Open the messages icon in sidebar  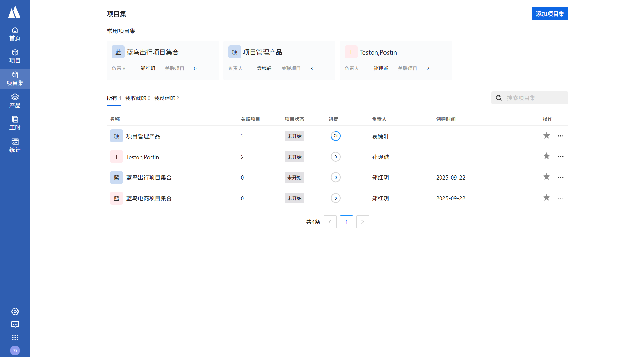tap(15, 325)
